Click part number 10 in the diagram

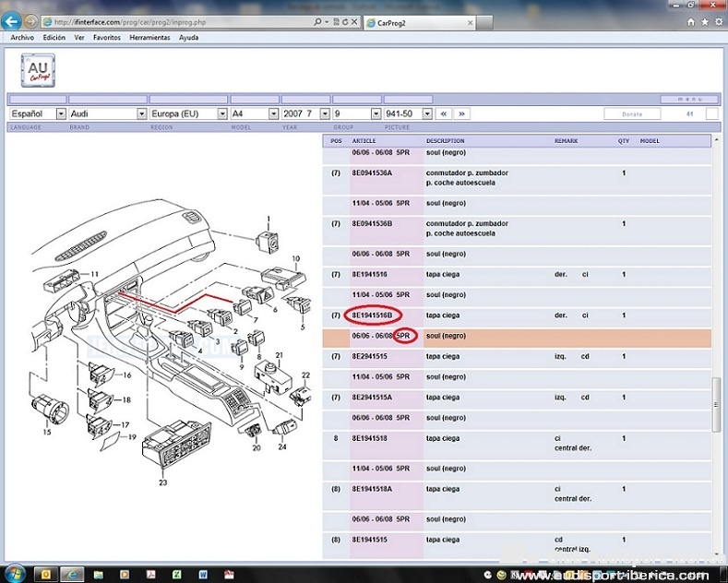click(296, 258)
